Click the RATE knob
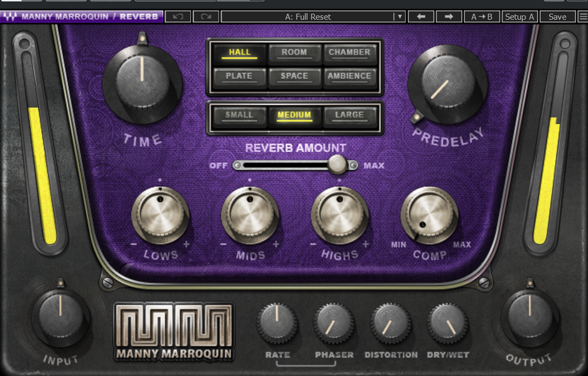 coord(277,324)
